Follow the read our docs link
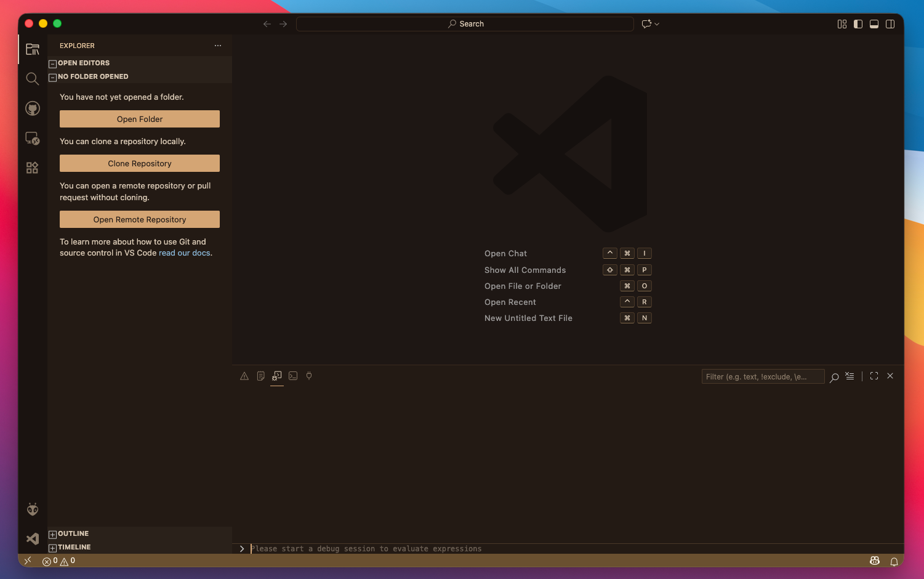This screenshot has height=579, width=924. pos(184,253)
